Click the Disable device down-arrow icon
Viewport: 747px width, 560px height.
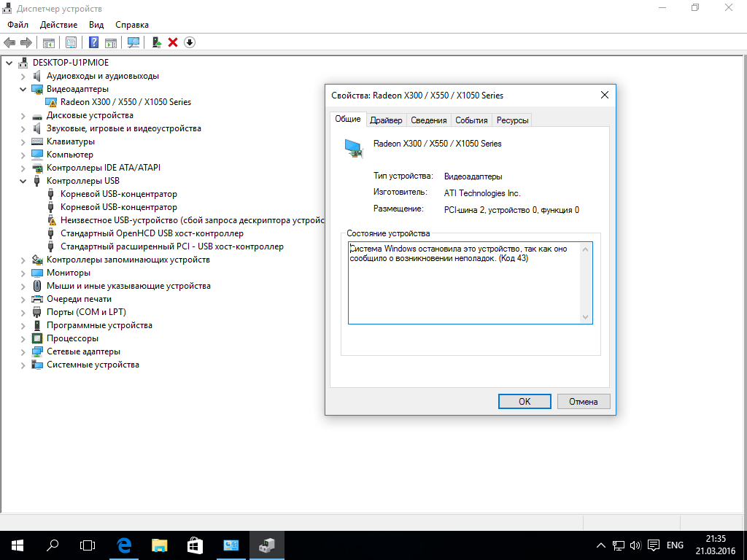(190, 42)
